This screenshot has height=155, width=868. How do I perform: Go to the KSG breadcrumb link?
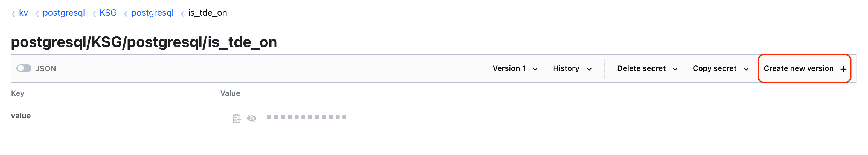[x=108, y=13]
